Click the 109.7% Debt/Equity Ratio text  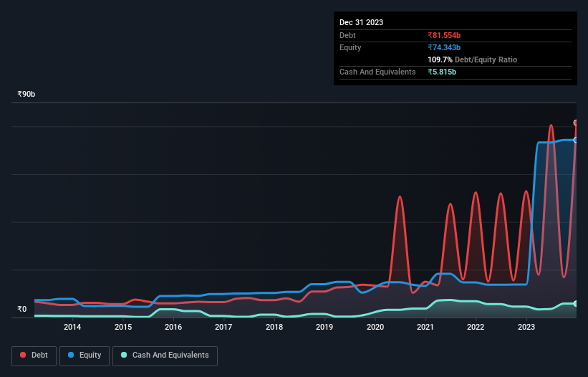pyautogui.click(x=472, y=59)
